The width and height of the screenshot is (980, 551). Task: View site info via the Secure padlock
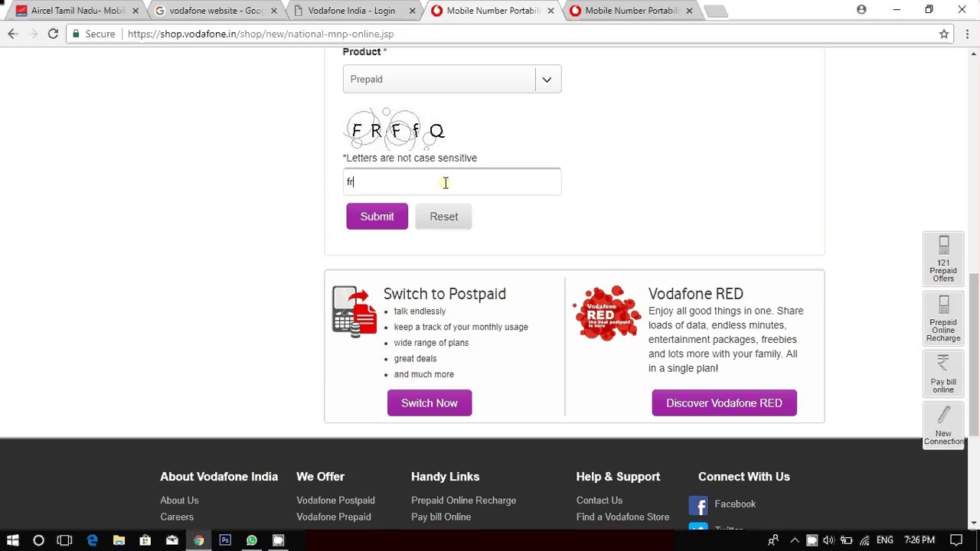coord(94,34)
